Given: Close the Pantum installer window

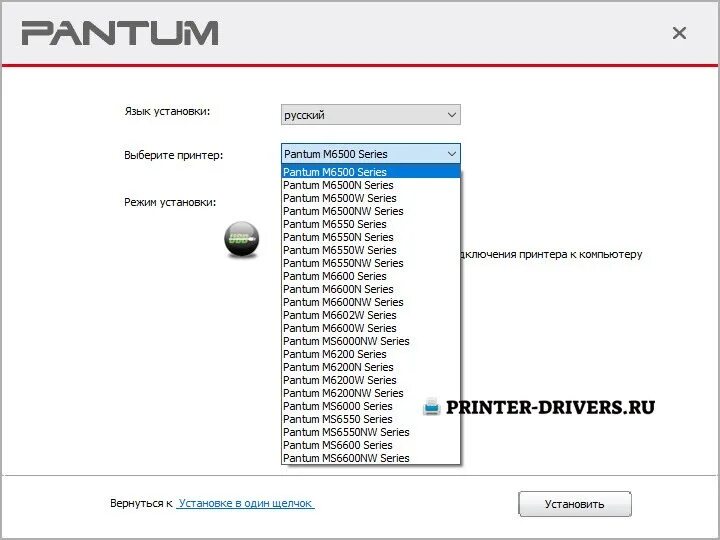Looking at the screenshot, I should click(x=679, y=33).
